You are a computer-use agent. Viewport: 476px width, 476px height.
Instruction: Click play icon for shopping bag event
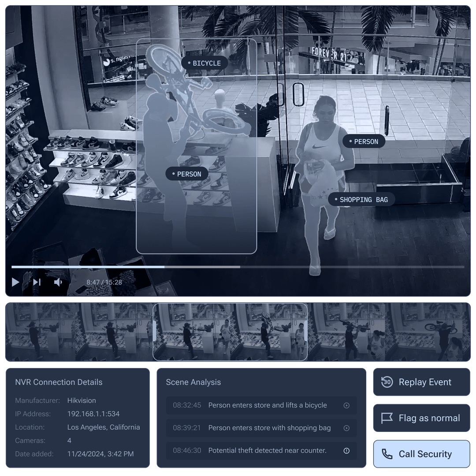click(x=346, y=428)
